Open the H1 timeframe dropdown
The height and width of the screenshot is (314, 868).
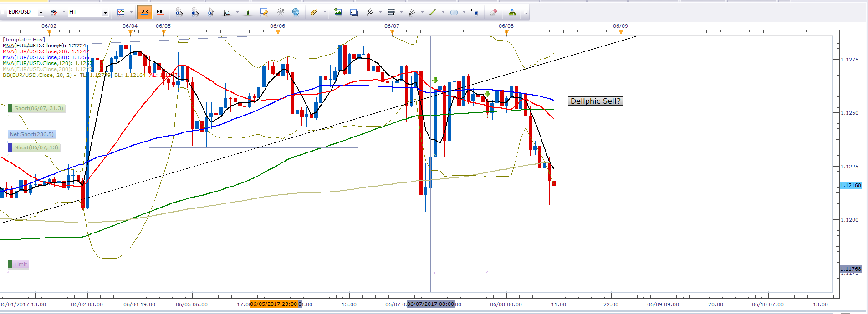105,12
